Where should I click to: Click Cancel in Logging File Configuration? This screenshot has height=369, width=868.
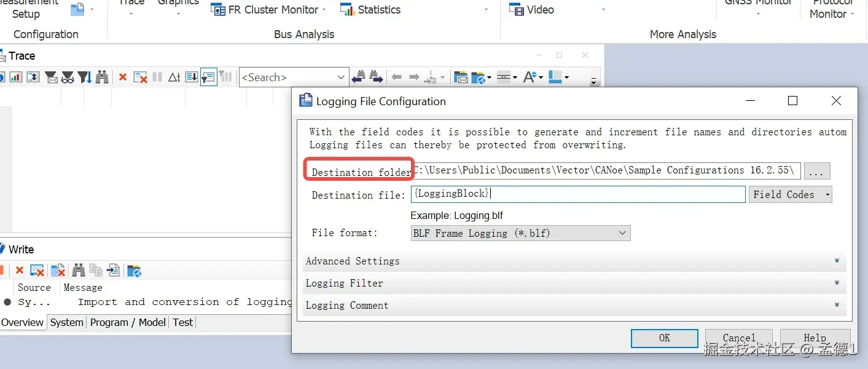click(739, 338)
